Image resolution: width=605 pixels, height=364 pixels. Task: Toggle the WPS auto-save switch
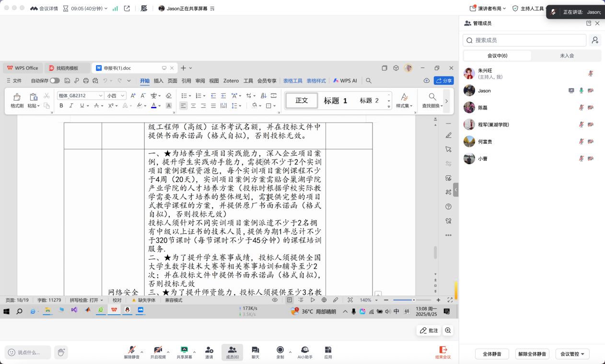click(55, 81)
